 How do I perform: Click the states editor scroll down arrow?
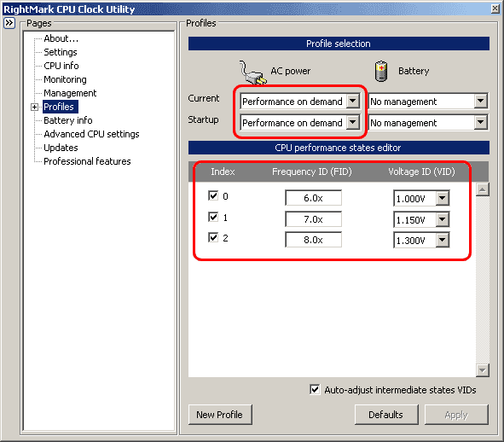(483, 370)
